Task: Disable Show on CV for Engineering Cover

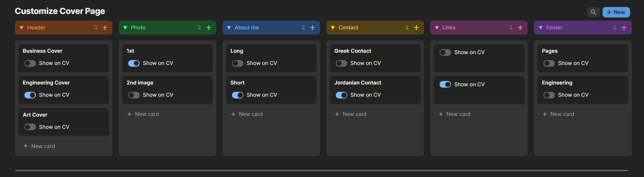Action: point(30,95)
